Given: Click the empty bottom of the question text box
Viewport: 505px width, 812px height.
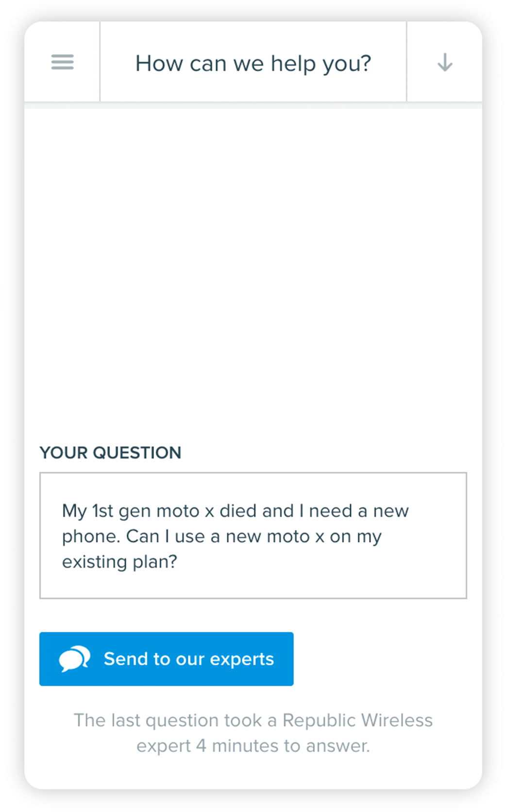Looking at the screenshot, I should [x=253, y=585].
